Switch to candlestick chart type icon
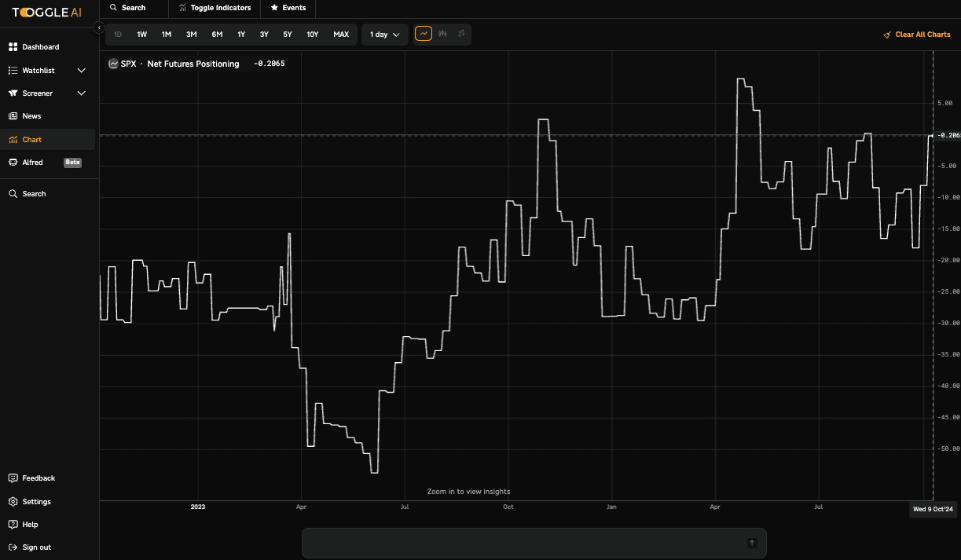The image size is (961, 560). (443, 34)
